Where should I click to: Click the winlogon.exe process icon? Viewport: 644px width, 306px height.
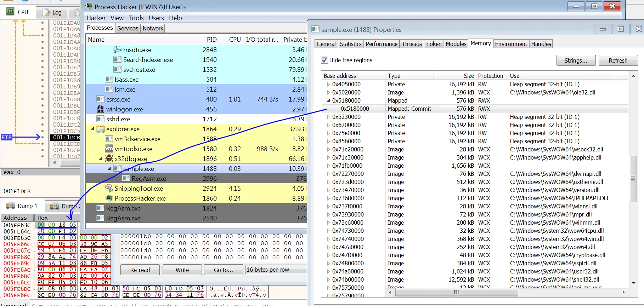101,109
